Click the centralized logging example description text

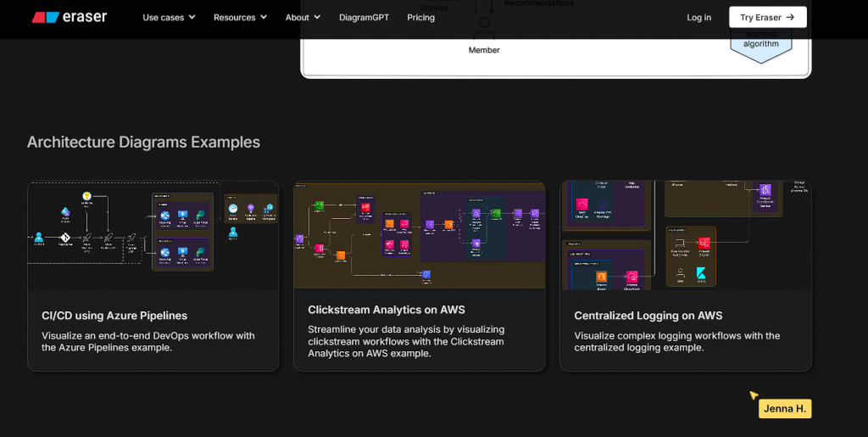click(677, 342)
